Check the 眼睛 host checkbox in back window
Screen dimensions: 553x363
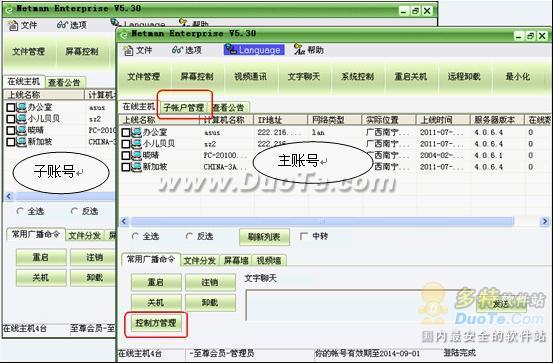pos(11,131)
